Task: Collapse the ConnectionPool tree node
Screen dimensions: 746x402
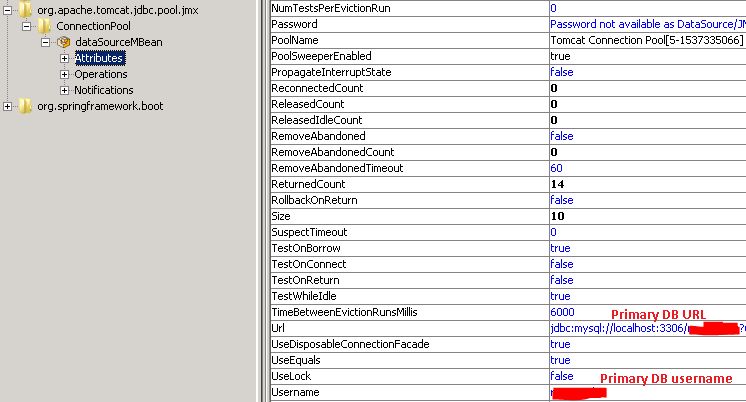Action: [x=27, y=26]
